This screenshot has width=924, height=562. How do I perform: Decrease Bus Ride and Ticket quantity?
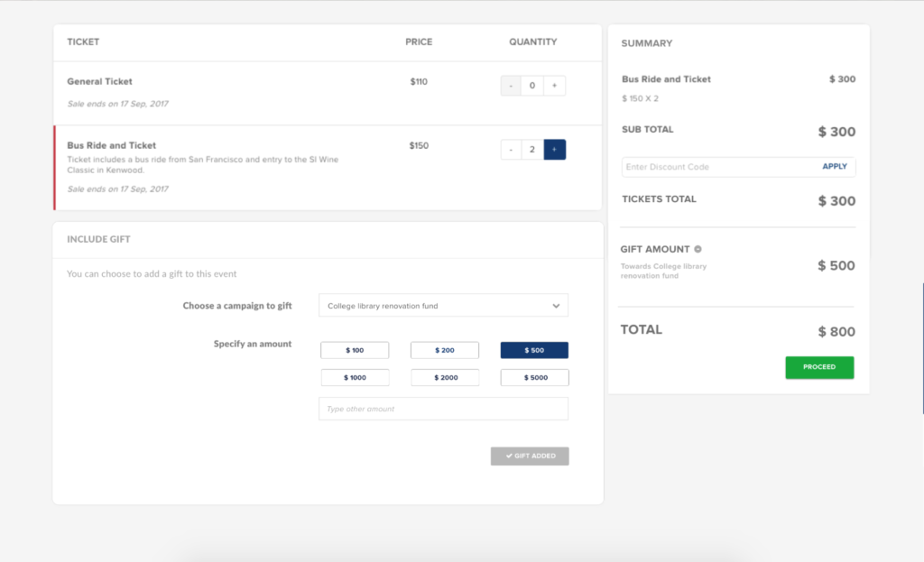(511, 150)
